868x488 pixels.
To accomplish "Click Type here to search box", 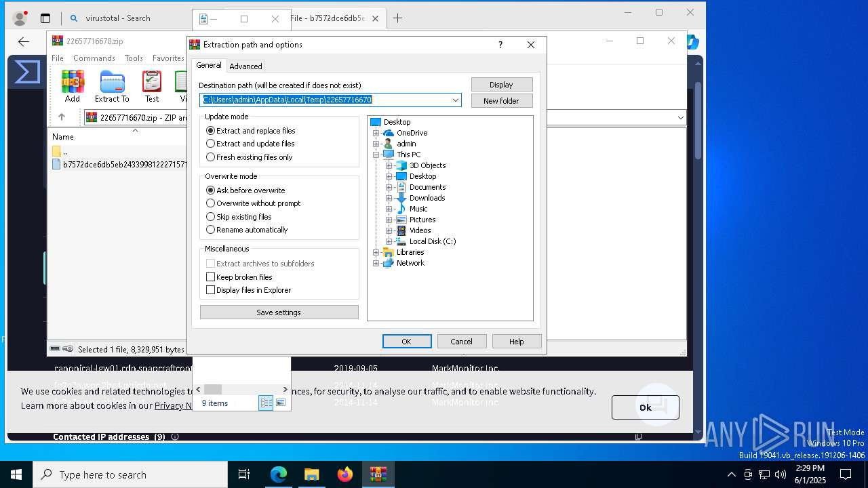I will pyautogui.click(x=130, y=474).
